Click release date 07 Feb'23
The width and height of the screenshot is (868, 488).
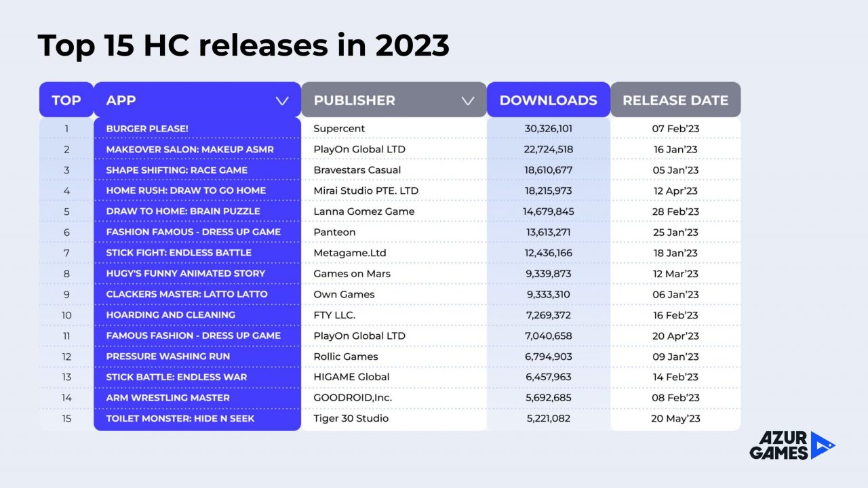point(675,129)
